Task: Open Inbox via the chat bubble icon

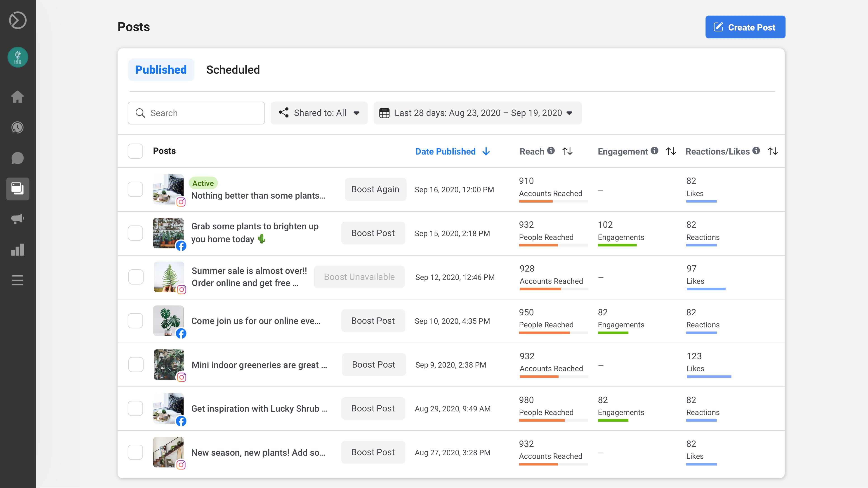Action: point(17,158)
